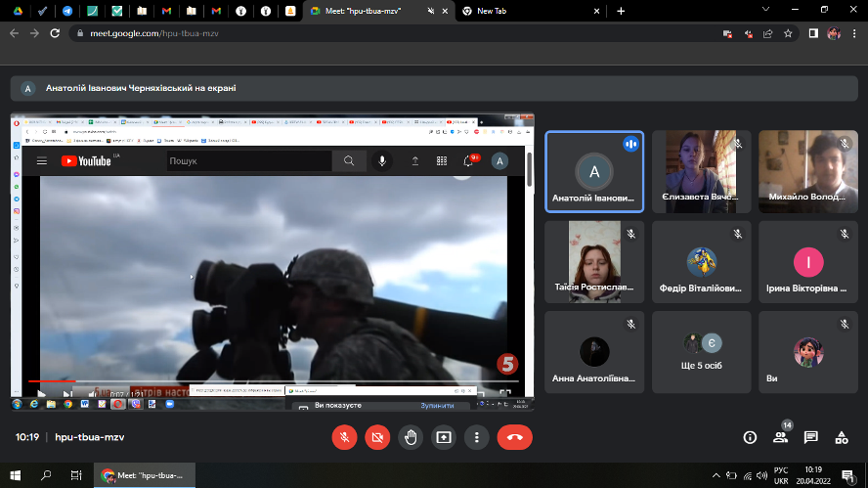Raise hand in the meeting
Viewport: 868px width, 488px height.
pyautogui.click(x=411, y=437)
